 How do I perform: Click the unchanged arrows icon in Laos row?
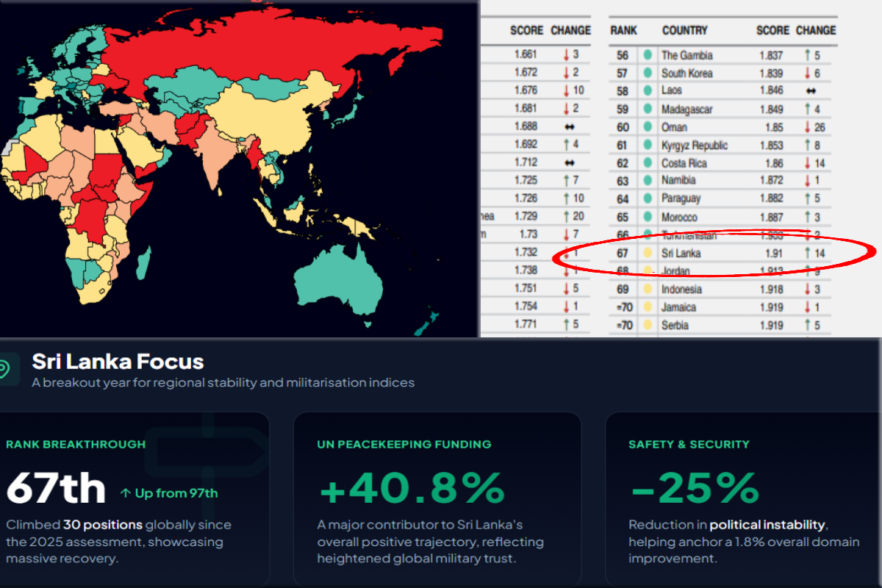coord(811,90)
